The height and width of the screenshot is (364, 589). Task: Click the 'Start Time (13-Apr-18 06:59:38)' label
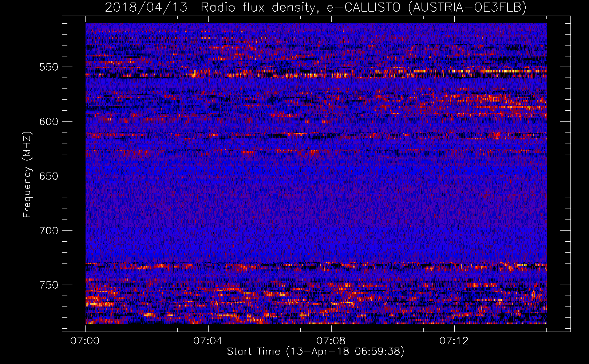pos(316,352)
